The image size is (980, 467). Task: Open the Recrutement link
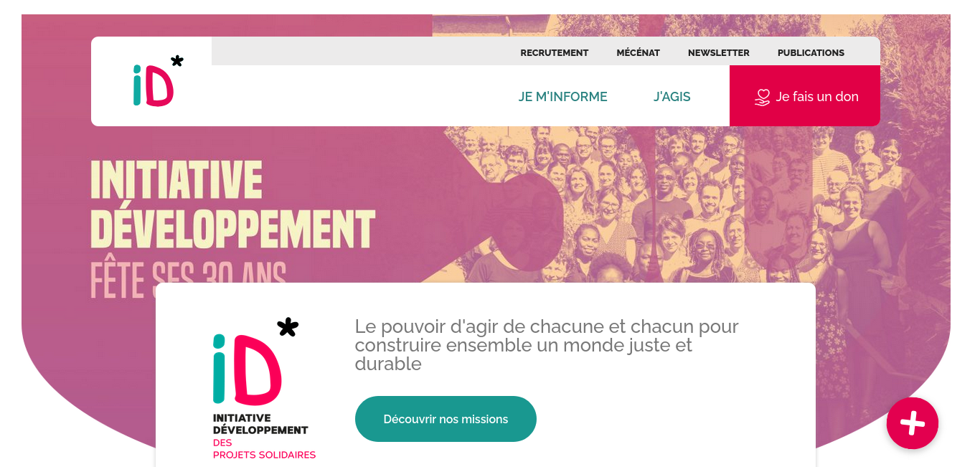555,52
